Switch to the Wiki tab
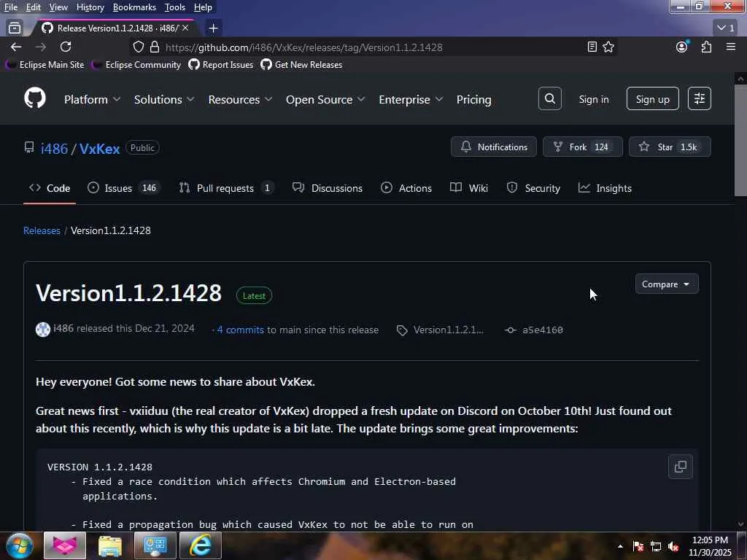The height and width of the screenshot is (560, 747). click(469, 188)
